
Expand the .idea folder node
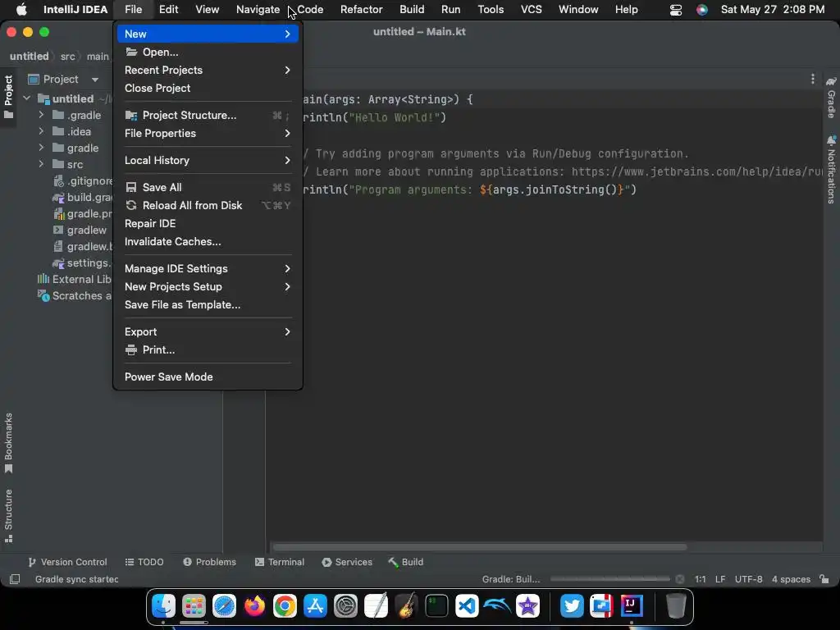(41, 131)
